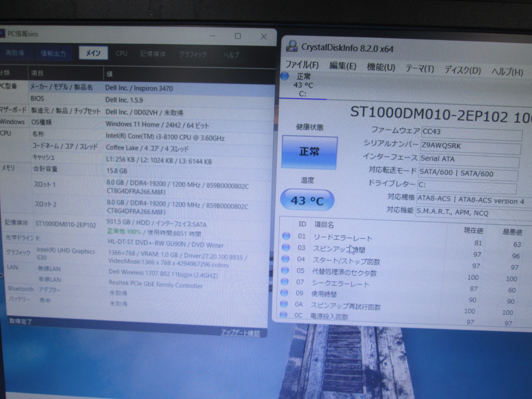
Task: Maximize the PC情報siro window
Action: (x=238, y=36)
